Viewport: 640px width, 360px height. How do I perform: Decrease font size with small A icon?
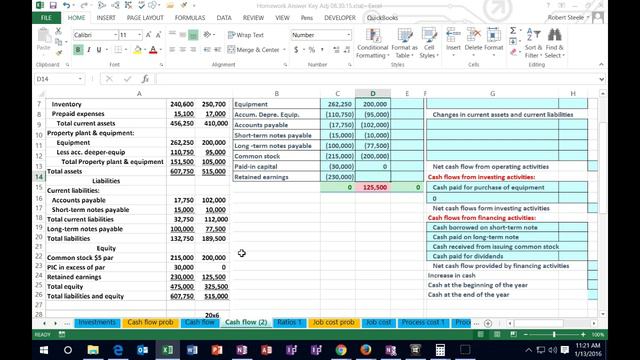coord(158,35)
